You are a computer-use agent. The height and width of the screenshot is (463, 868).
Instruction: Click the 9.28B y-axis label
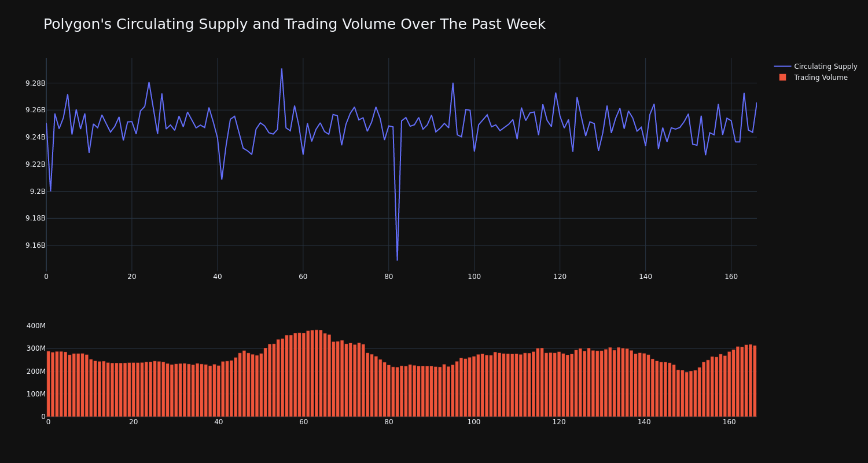pos(35,83)
